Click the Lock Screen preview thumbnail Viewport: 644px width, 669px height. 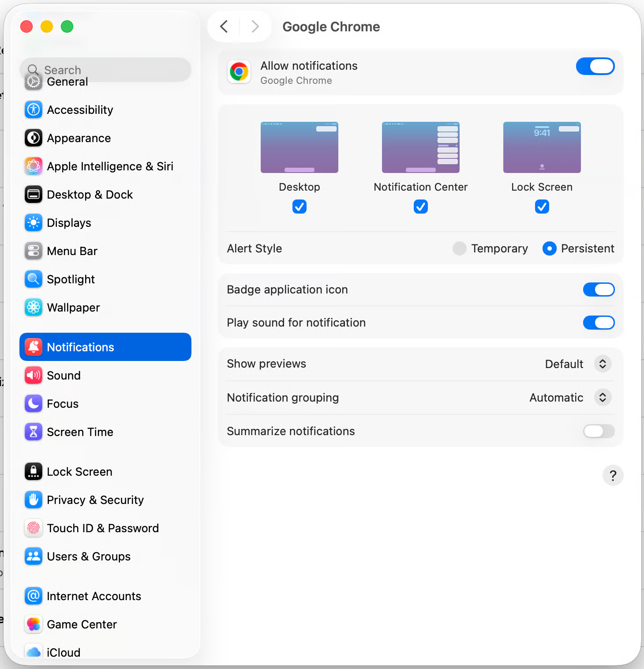(542, 147)
